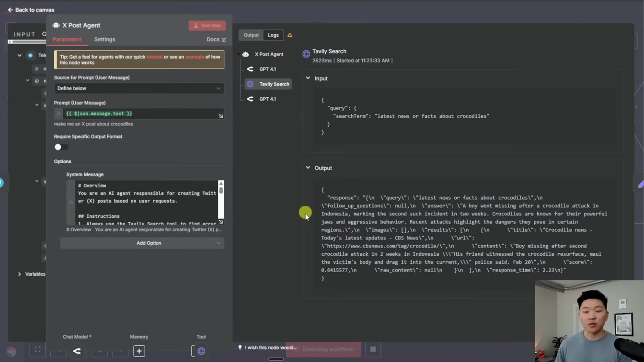Click the warning triangle icon beside Logs
The image size is (644, 362).
(x=290, y=35)
